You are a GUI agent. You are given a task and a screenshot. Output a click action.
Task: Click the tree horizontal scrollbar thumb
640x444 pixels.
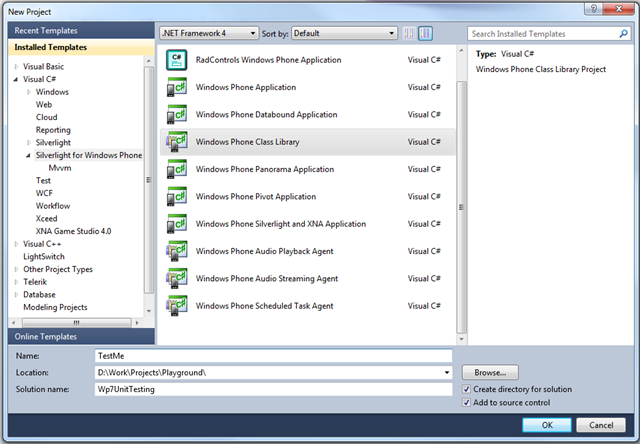point(77,323)
